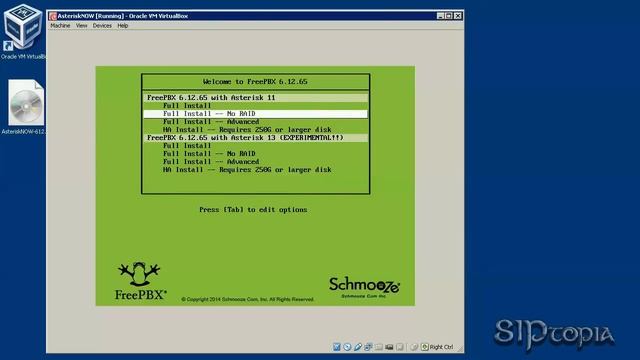Open the View menu
640x360 pixels.
tap(81, 26)
